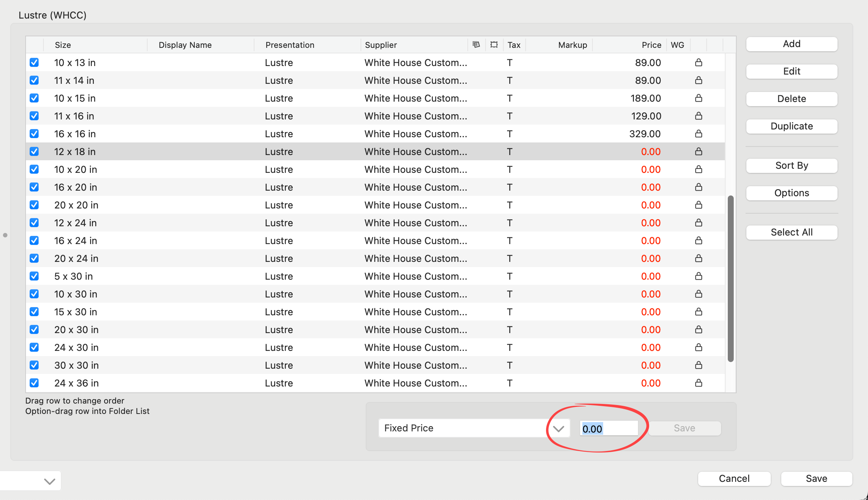Screen dimensions: 868x500
Task: Uncheck the 11 x 14 in checkbox
Action: [34, 80]
